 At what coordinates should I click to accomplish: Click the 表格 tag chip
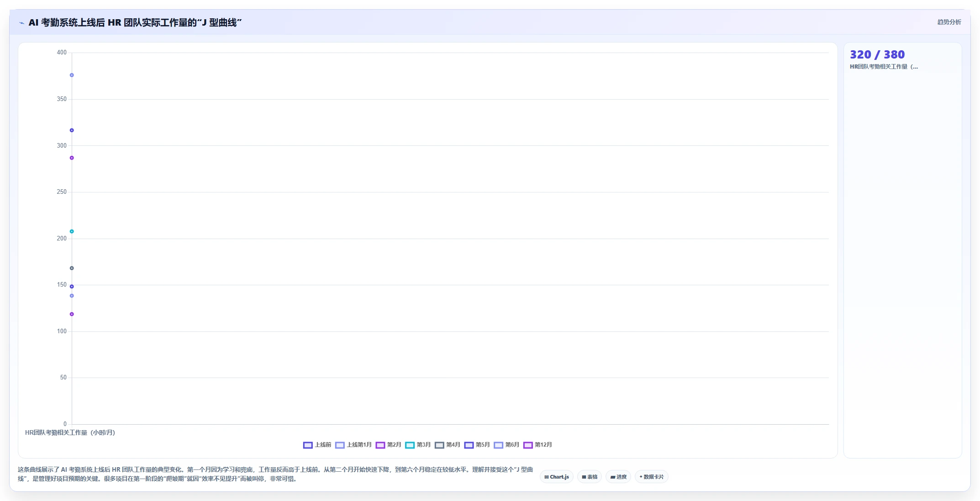pyautogui.click(x=590, y=477)
